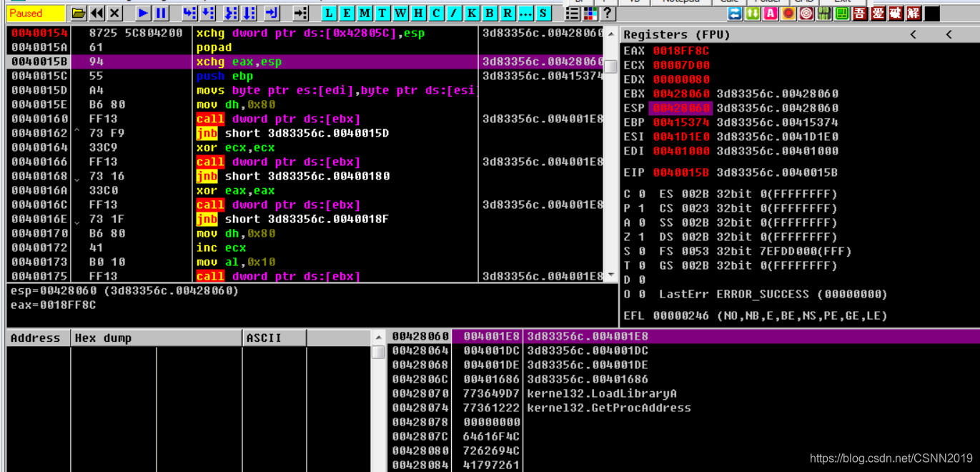Click Go to address arrow icon
This screenshot has width=980, height=472.
pos(300,13)
